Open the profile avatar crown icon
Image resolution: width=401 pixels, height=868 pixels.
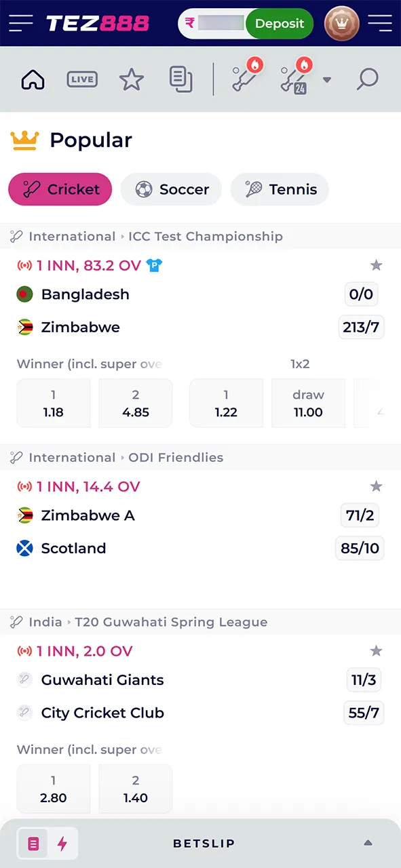coord(342,24)
